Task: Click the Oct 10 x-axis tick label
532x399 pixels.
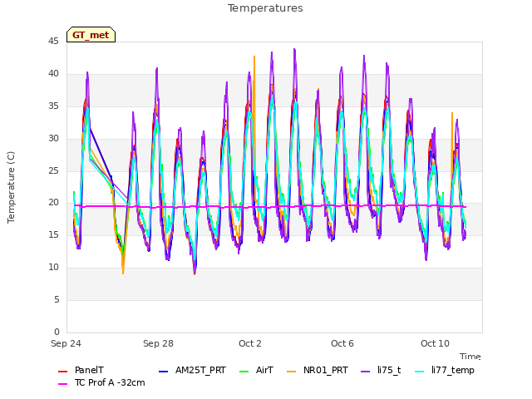Action: 435,343
